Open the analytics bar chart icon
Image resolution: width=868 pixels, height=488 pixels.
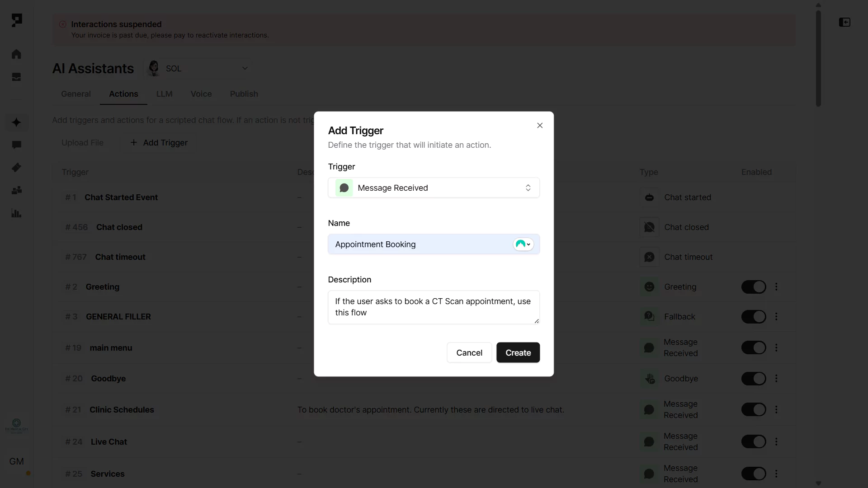click(16, 213)
